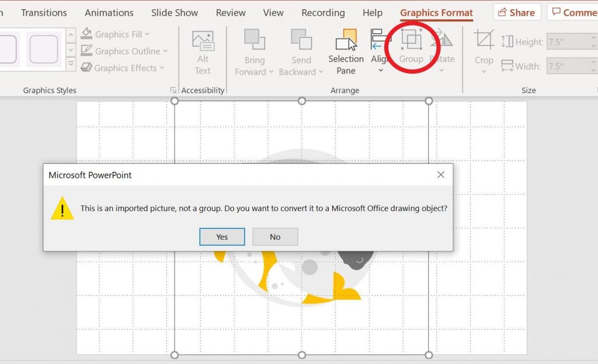This screenshot has width=598, height=364.
Task: Click Yes to convert the picture
Action: (222, 236)
